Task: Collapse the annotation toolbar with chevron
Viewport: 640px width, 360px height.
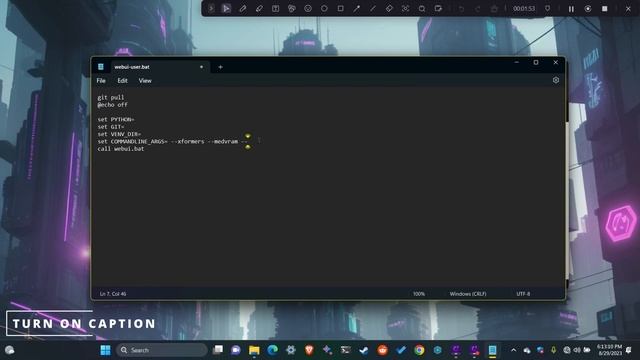Action: click(x=211, y=9)
